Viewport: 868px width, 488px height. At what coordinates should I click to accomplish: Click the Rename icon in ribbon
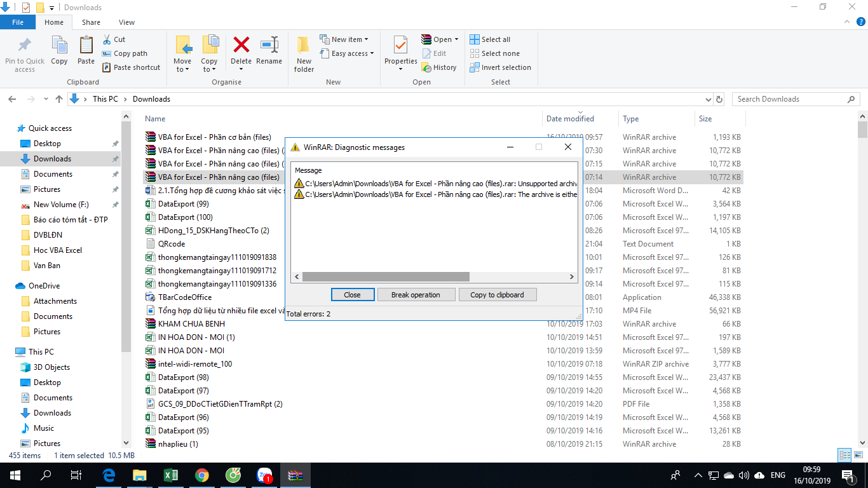269,46
